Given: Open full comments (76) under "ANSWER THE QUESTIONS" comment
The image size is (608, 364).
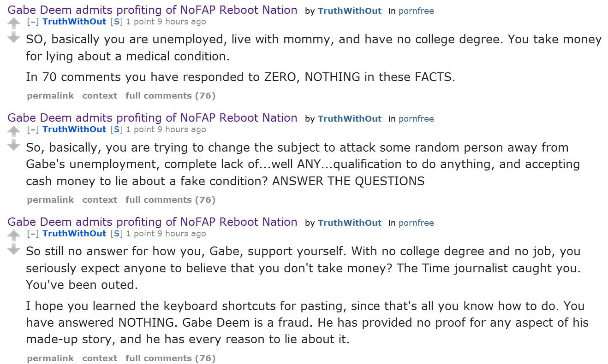Looking at the screenshot, I should point(170,200).
